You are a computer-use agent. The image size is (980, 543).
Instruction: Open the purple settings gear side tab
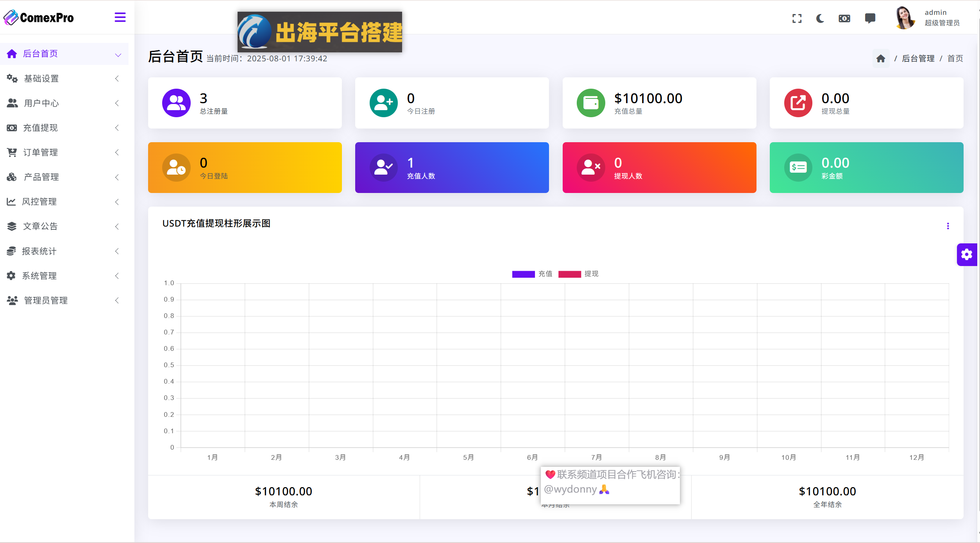[967, 255]
